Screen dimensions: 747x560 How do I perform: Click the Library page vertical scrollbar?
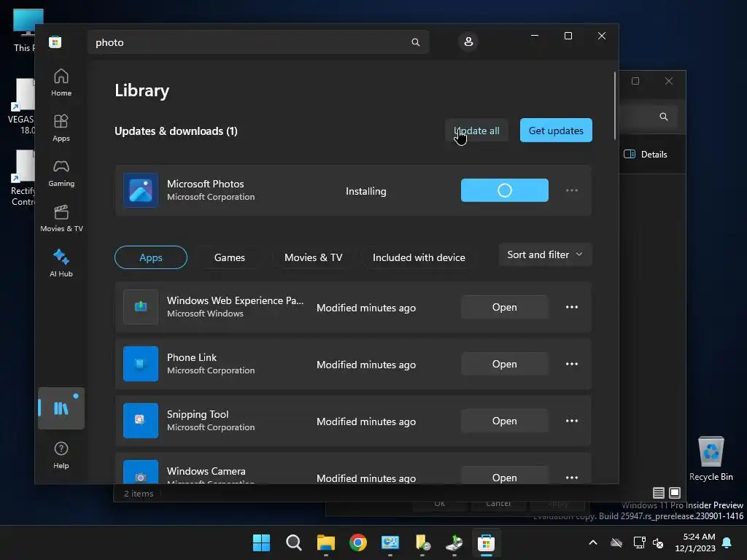[x=614, y=106]
